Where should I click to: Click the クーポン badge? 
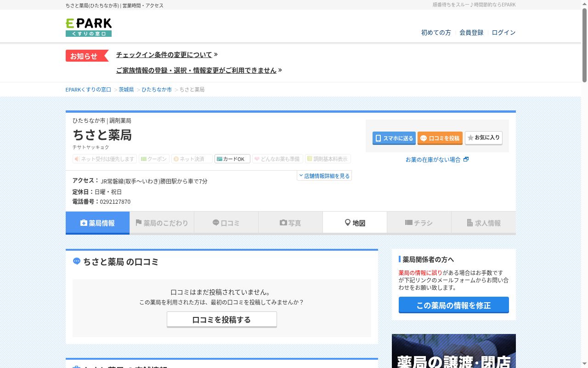coord(154,159)
